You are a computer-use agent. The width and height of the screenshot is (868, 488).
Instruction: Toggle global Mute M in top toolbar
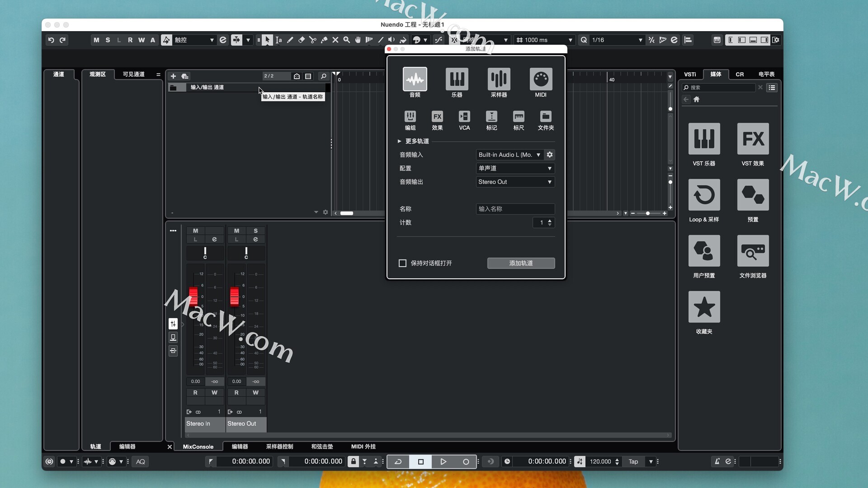96,40
